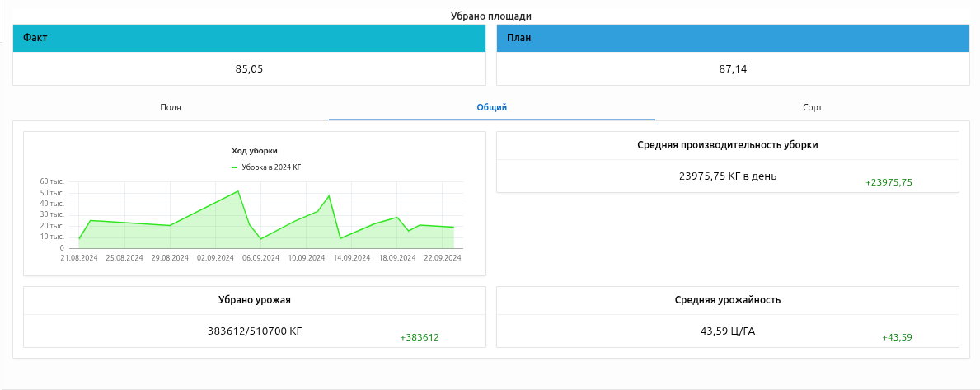The image size is (980, 390).
Task: Select the 43,59 Ц/ГА yield value
Action: (x=728, y=331)
